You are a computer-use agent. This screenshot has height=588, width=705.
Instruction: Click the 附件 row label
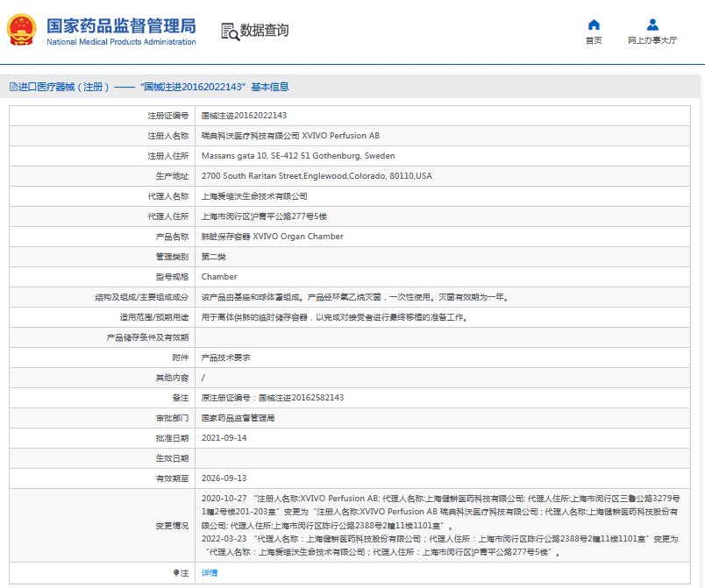coord(181,358)
